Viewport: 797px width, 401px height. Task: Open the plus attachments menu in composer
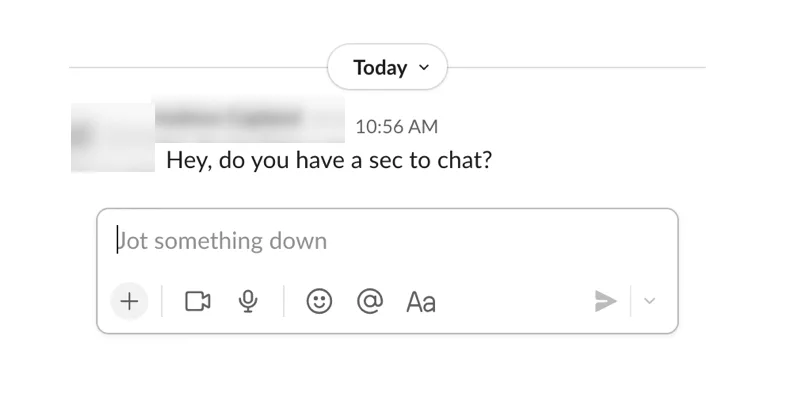click(129, 301)
